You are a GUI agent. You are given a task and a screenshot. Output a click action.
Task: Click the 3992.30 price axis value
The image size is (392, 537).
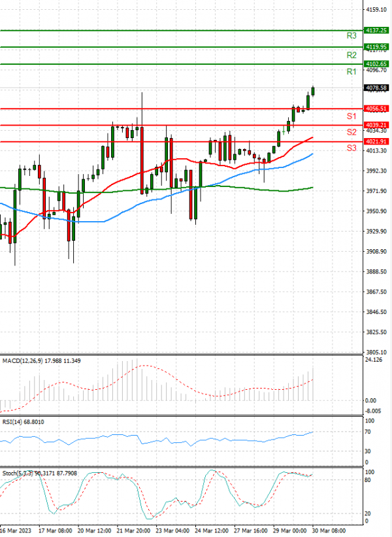(376, 171)
